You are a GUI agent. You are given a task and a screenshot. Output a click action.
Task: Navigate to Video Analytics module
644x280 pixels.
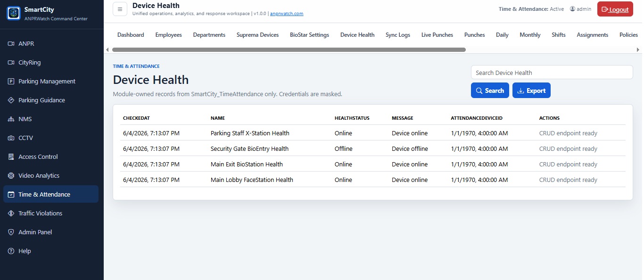point(51,175)
